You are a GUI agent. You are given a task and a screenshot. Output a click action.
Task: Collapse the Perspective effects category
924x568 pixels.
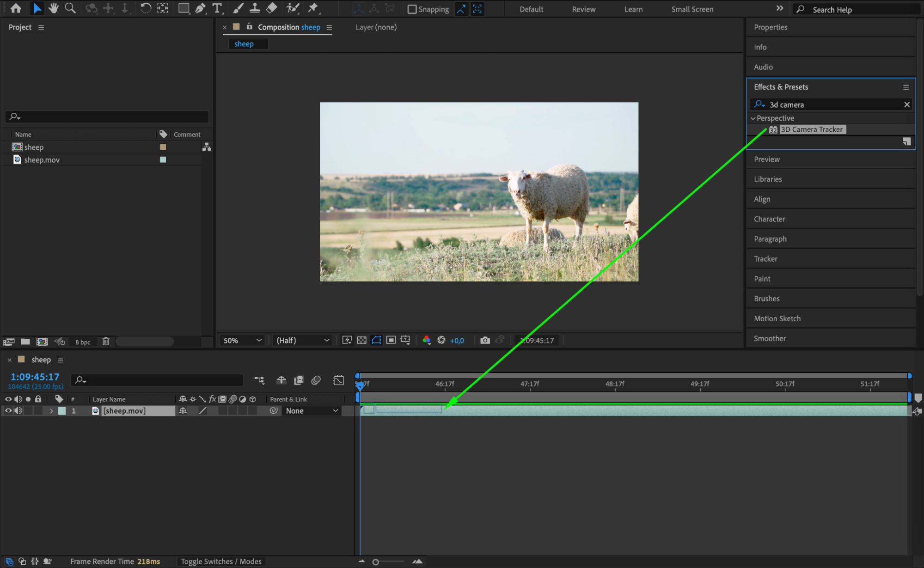[x=753, y=118]
